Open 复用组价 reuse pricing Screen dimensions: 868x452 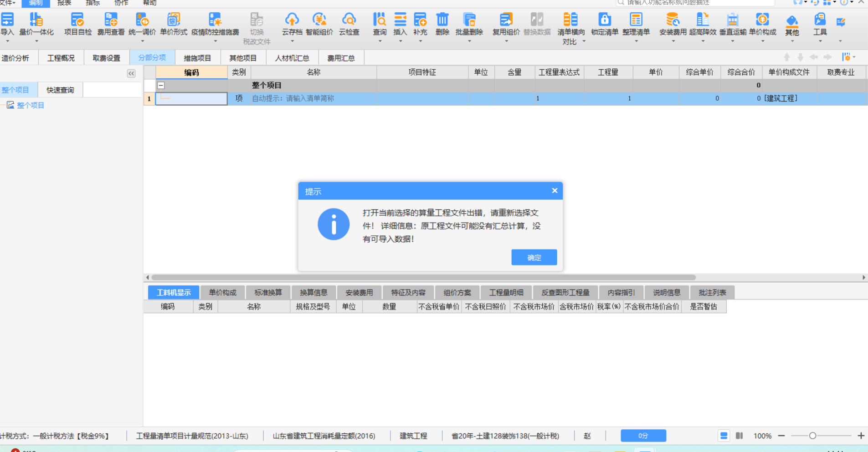click(x=506, y=24)
